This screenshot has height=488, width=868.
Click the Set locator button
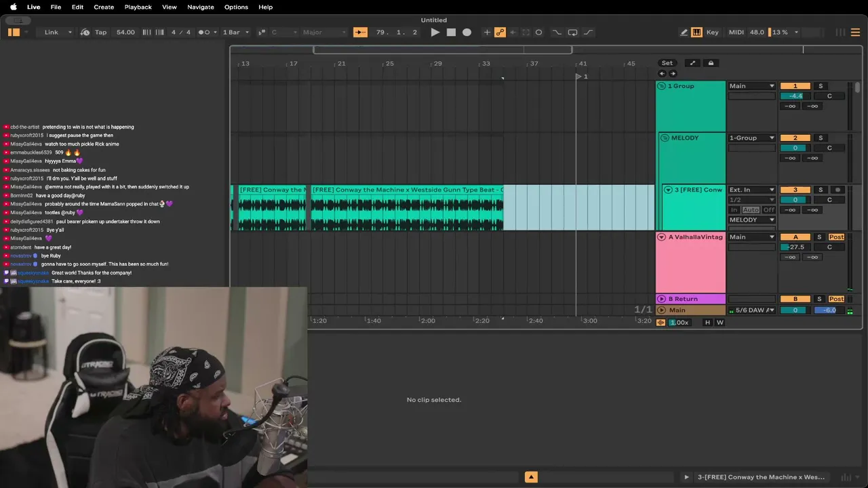tap(667, 63)
